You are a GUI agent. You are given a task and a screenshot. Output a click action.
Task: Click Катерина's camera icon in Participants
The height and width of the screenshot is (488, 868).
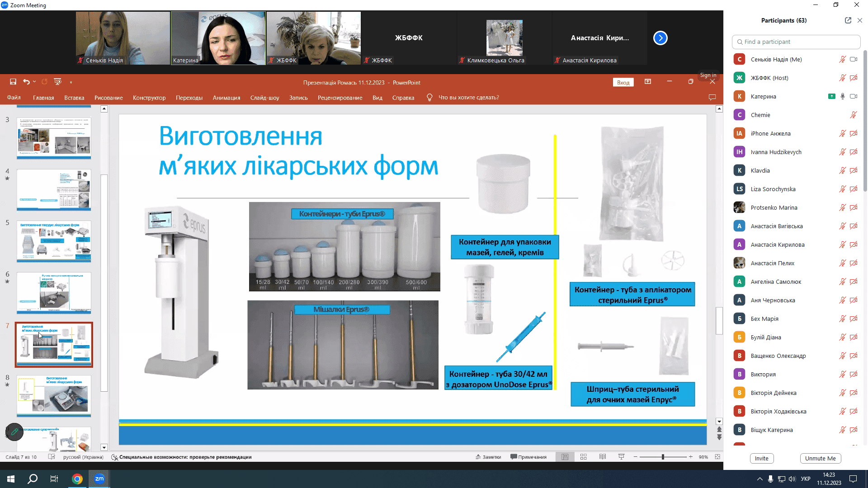(x=854, y=96)
